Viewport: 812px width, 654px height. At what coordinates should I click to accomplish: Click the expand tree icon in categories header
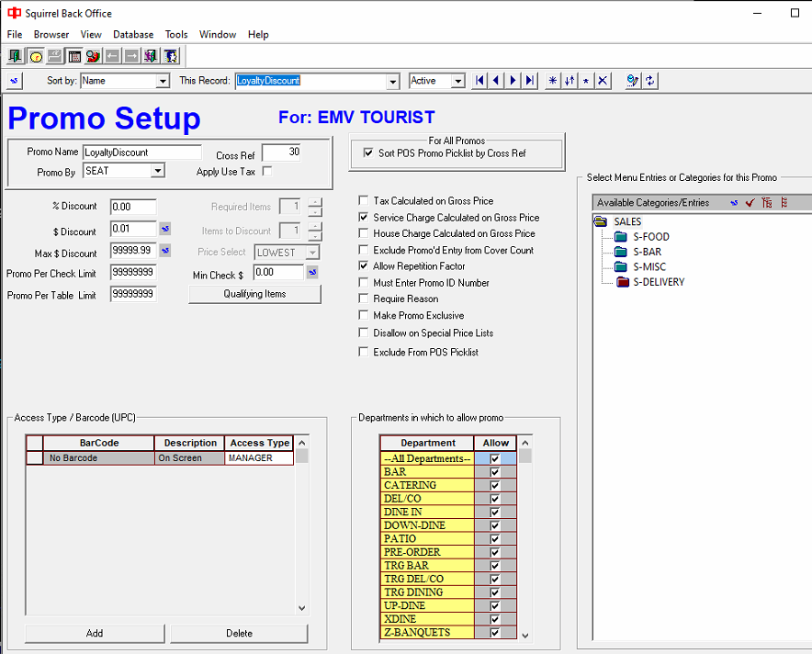(x=767, y=202)
